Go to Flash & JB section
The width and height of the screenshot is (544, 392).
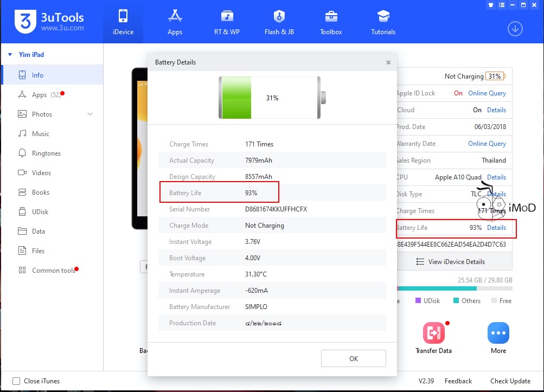(279, 22)
